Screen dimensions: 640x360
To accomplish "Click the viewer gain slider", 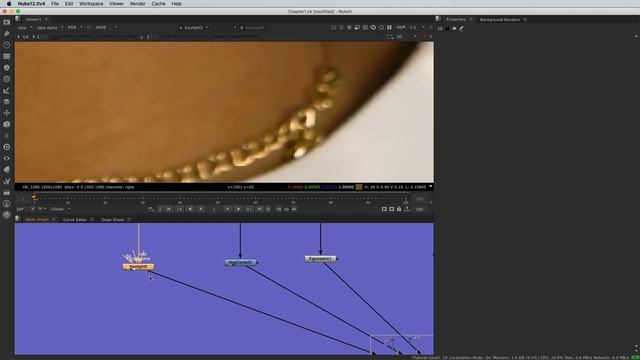I will point(92,37).
